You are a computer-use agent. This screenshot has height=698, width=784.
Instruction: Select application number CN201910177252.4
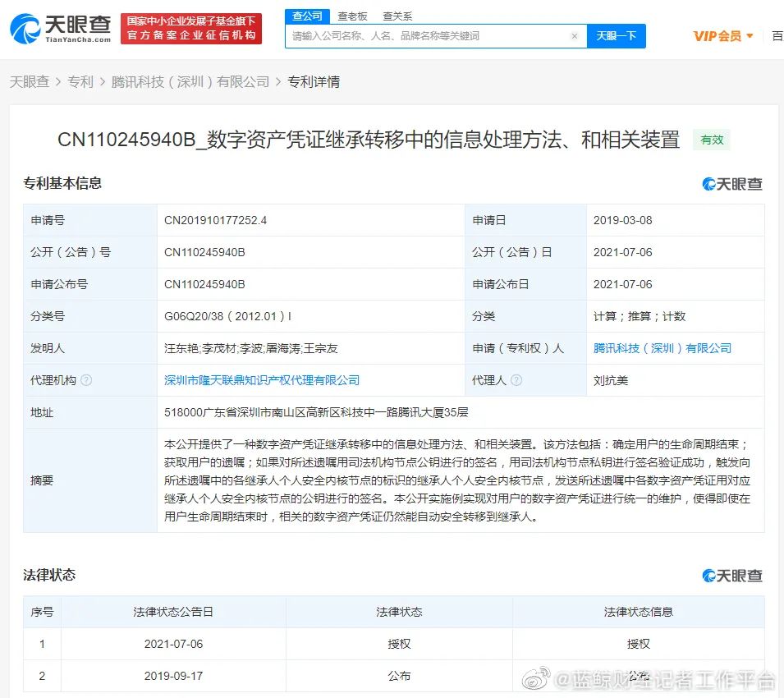click(216, 221)
